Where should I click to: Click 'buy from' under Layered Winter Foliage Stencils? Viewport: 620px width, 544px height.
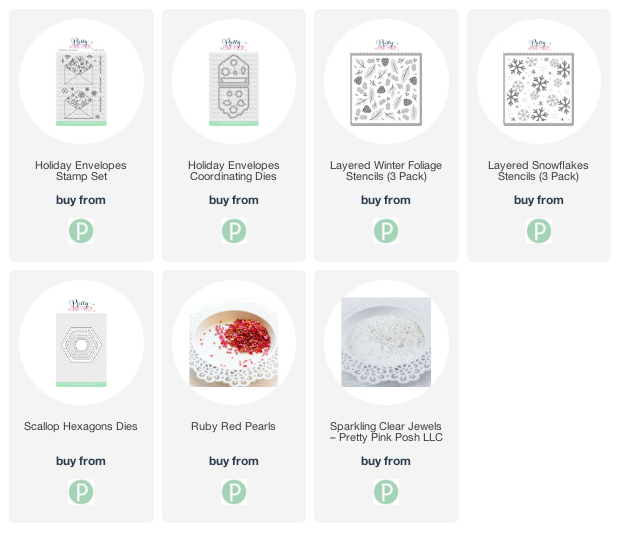click(x=386, y=200)
